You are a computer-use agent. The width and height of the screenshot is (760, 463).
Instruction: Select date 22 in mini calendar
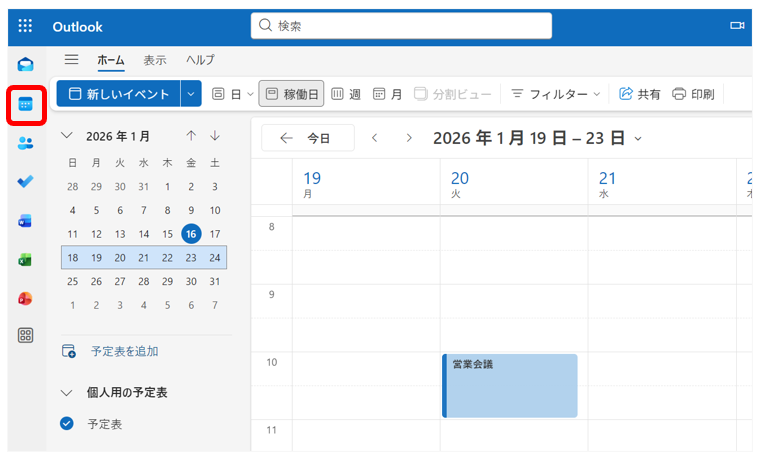[x=167, y=258]
